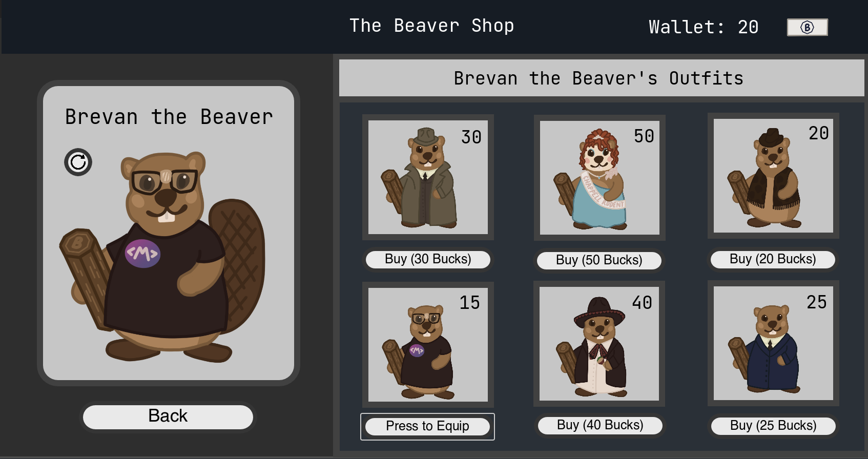Select the wide-brim hat outfit thumbnail

coord(599,344)
